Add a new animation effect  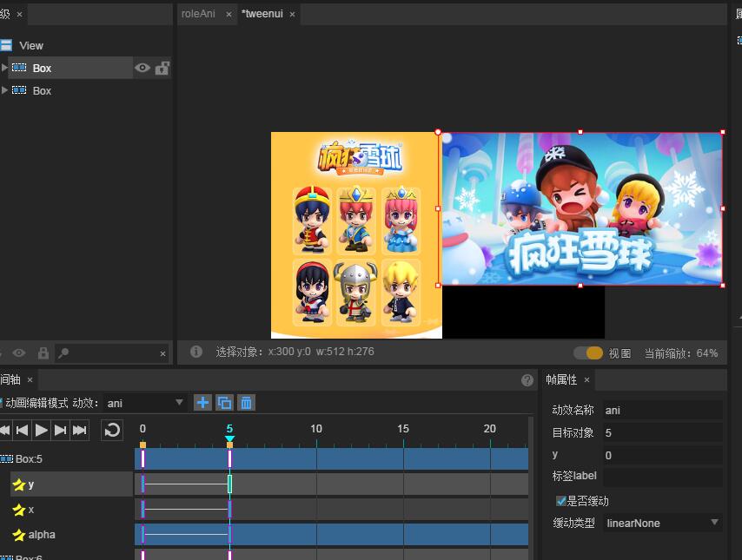coord(202,403)
